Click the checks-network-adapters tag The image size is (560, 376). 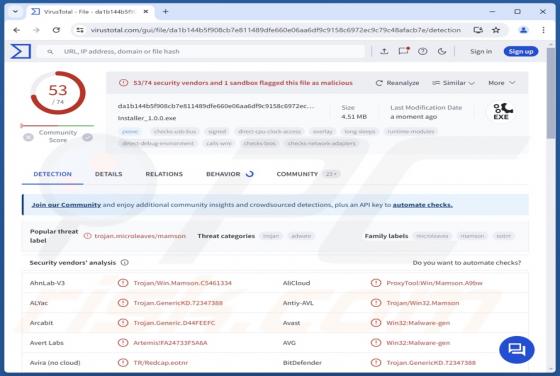[321, 144]
